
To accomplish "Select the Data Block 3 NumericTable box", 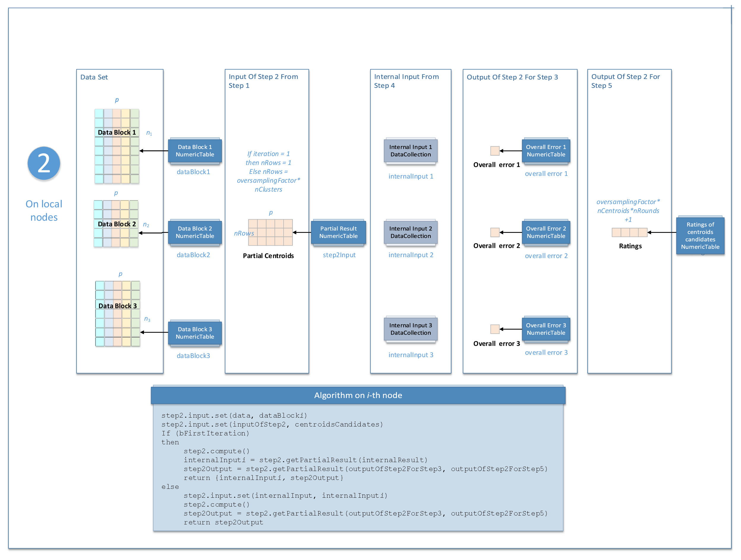I will coord(195,333).
